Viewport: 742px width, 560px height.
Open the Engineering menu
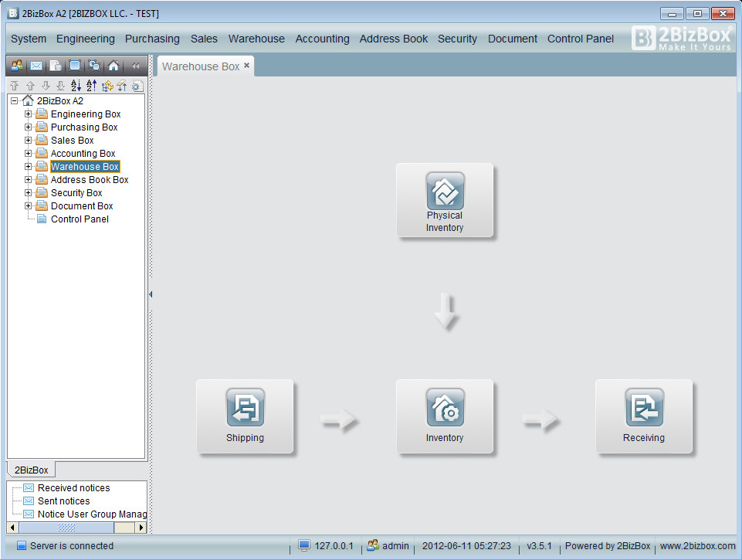pyautogui.click(x=86, y=39)
